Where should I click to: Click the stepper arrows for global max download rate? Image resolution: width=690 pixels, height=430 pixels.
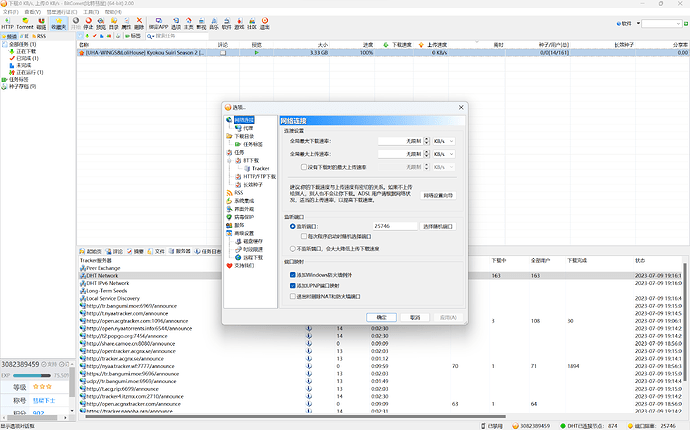[426, 141]
